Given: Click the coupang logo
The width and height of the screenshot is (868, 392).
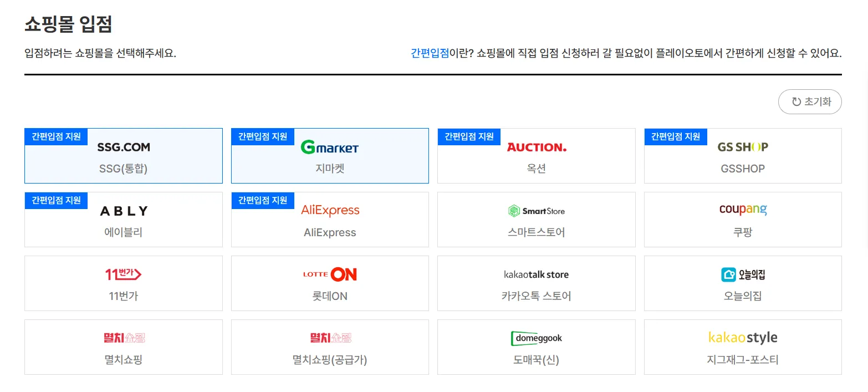Looking at the screenshot, I should (x=743, y=210).
